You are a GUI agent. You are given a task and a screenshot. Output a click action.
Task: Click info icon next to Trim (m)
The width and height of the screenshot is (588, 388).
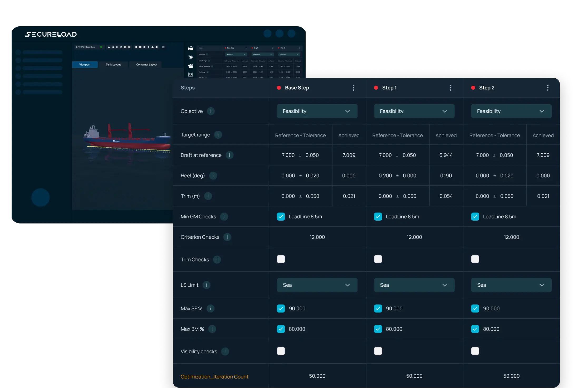(208, 196)
